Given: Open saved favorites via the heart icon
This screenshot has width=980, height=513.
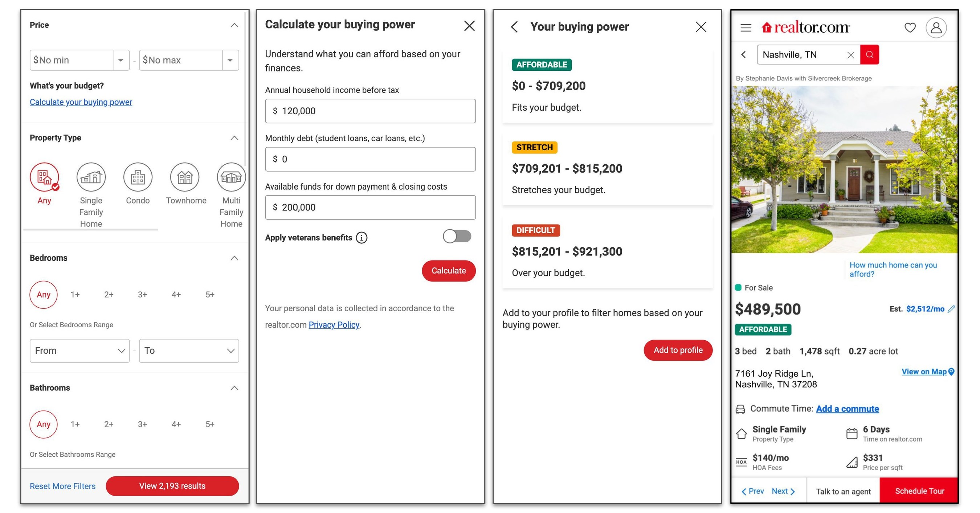Looking at the screenshot, I should tap(910, 27).
